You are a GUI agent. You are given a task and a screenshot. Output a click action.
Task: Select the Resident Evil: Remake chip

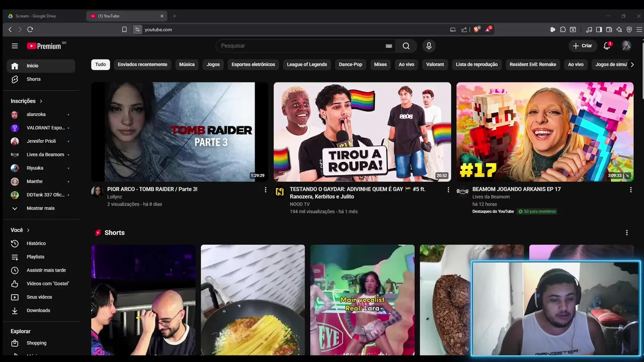[533, 64]
